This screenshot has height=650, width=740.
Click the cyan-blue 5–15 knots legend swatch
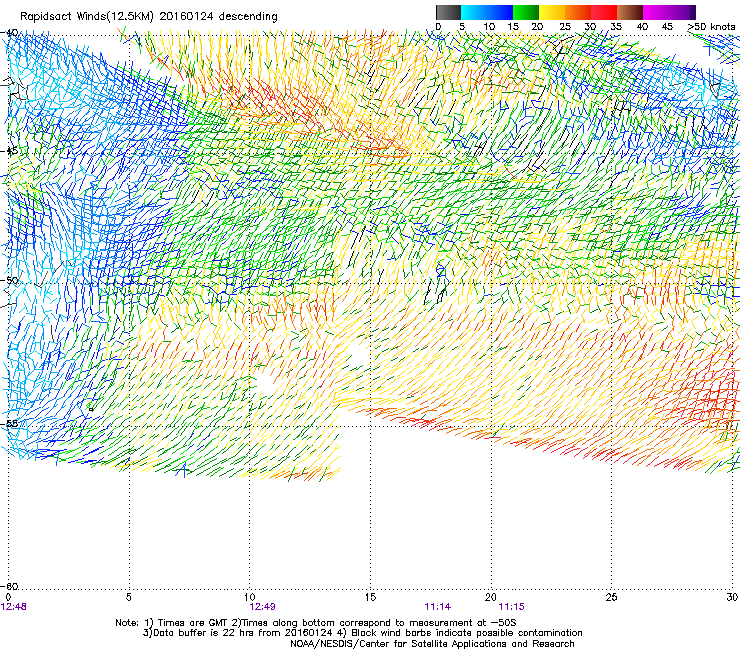click(x=487, y=12)
